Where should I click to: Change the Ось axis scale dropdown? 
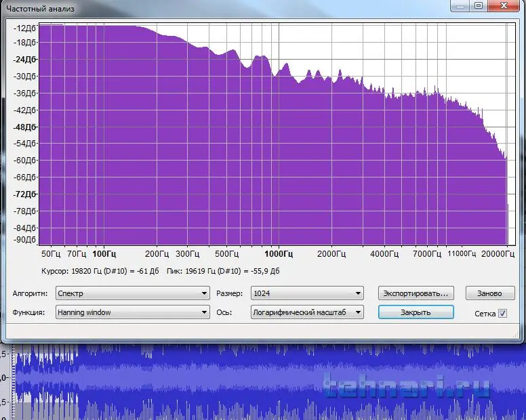(x=306, y=312)
